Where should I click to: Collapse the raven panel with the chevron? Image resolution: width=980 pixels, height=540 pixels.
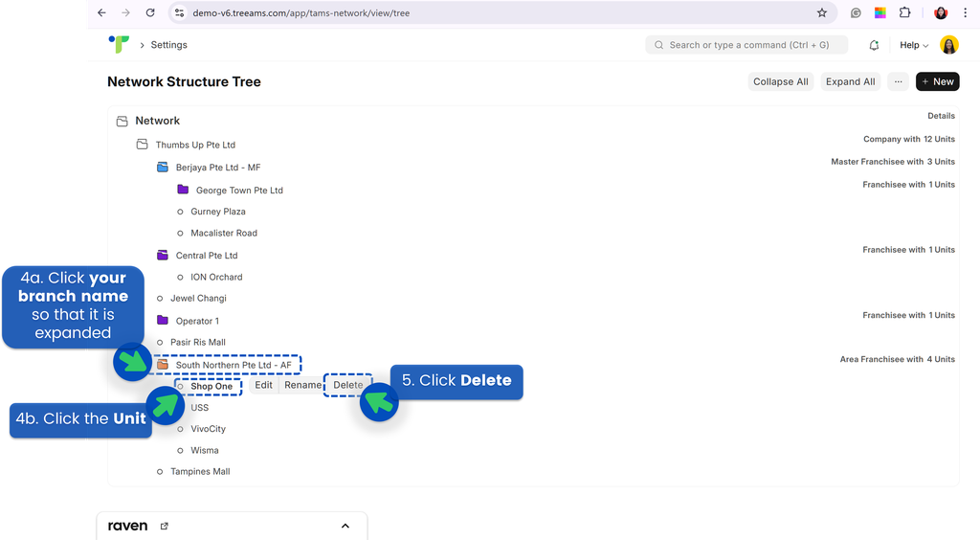pos(345,527)
